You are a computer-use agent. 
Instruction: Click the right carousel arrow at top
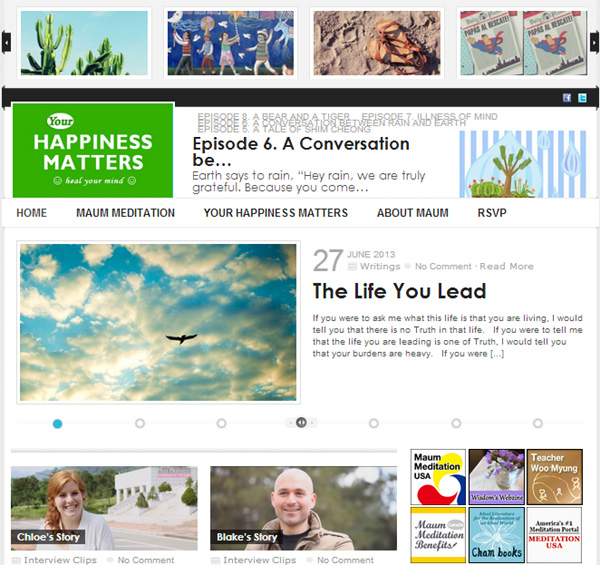pyautogui.click(x=595, y=42)
